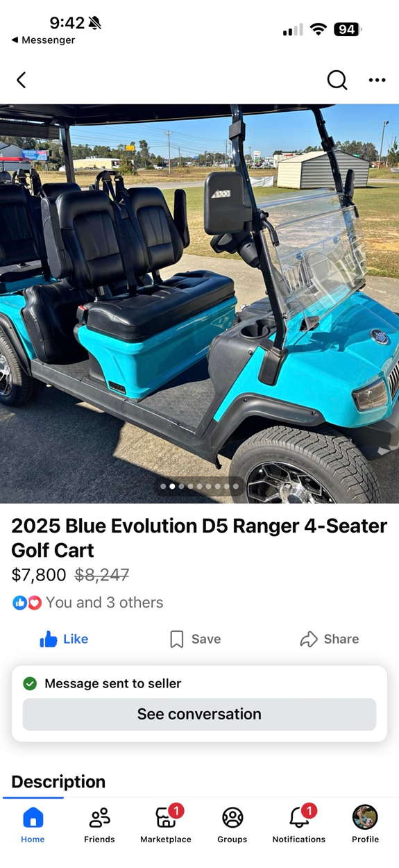Tap the Description section heading
399x868 pixels.
(x=58, y=782)
